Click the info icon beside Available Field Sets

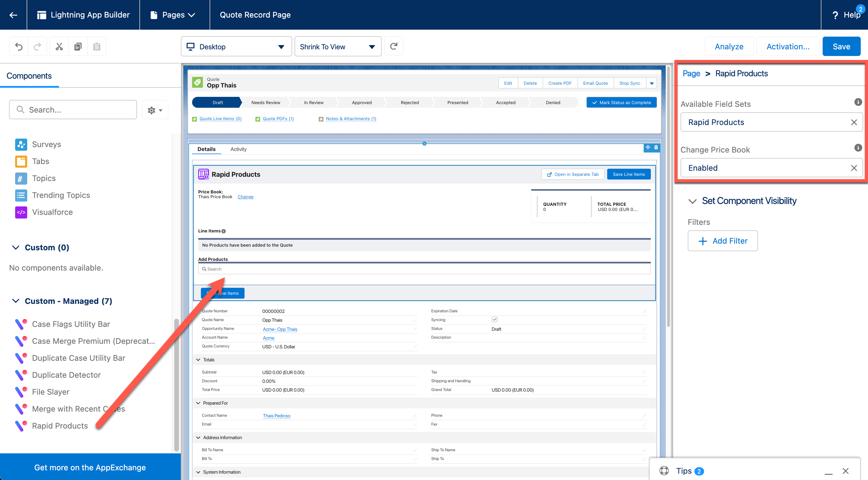858,102
